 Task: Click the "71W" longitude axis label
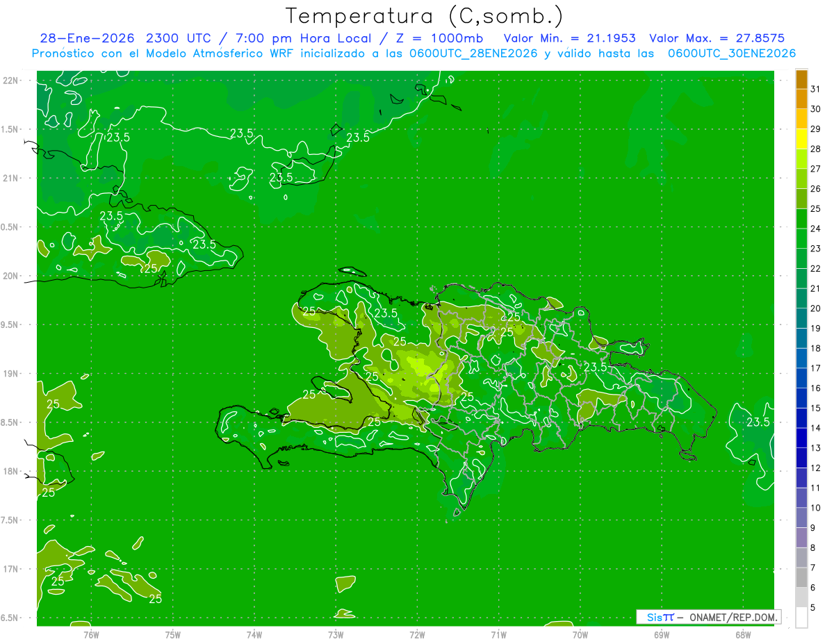click(x=499, y=634)
